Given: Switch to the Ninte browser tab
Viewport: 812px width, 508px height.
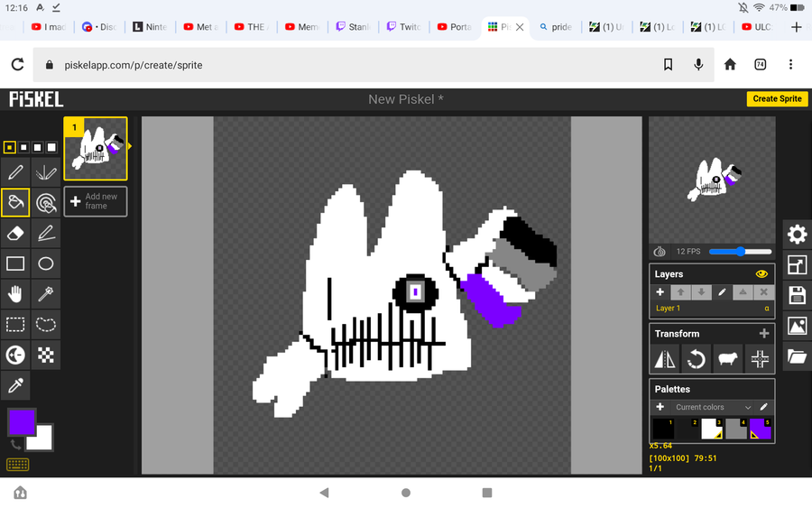Looking at the screenshot, I should coord(150,27).
